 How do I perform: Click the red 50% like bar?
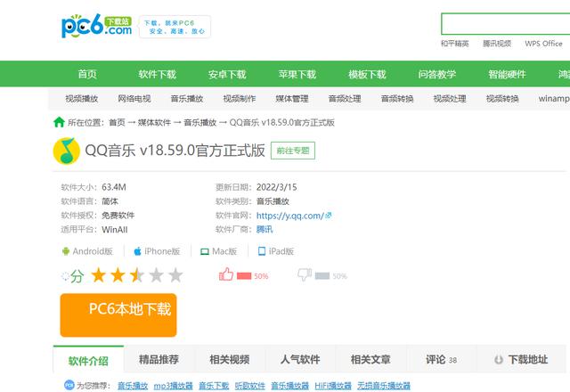coord(244,276)
